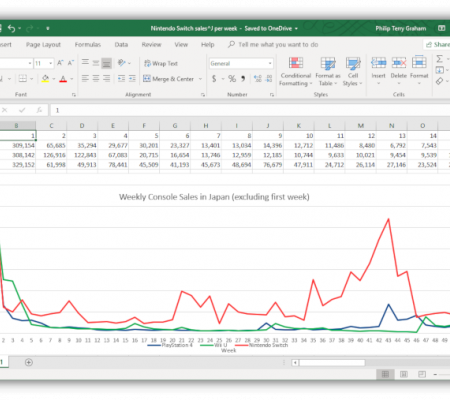The image size is (450, 400).
Task: Click the Insert cells button
Action: (x=379, y=71)
